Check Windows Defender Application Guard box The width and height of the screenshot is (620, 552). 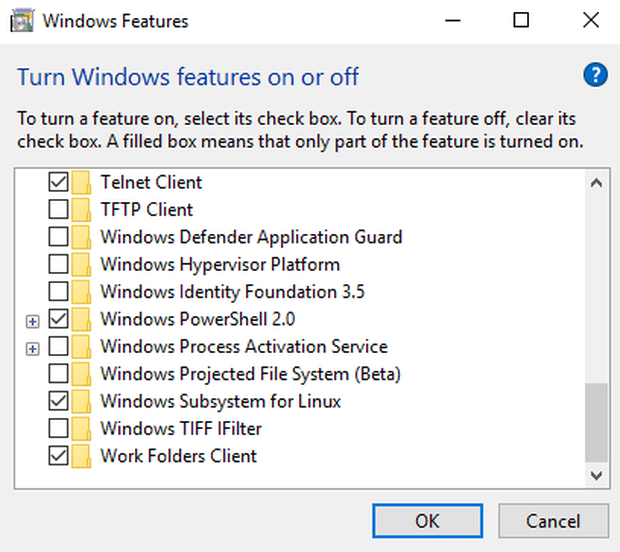59,237
